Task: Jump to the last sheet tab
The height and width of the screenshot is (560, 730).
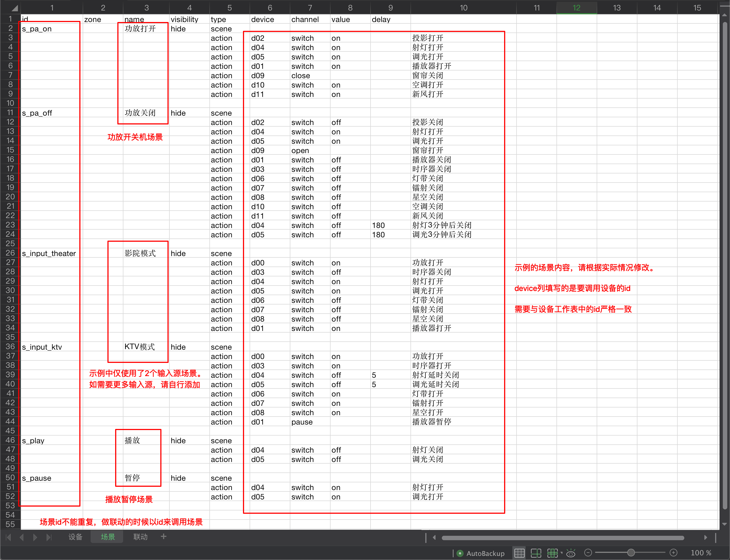Action: [49, 537]
